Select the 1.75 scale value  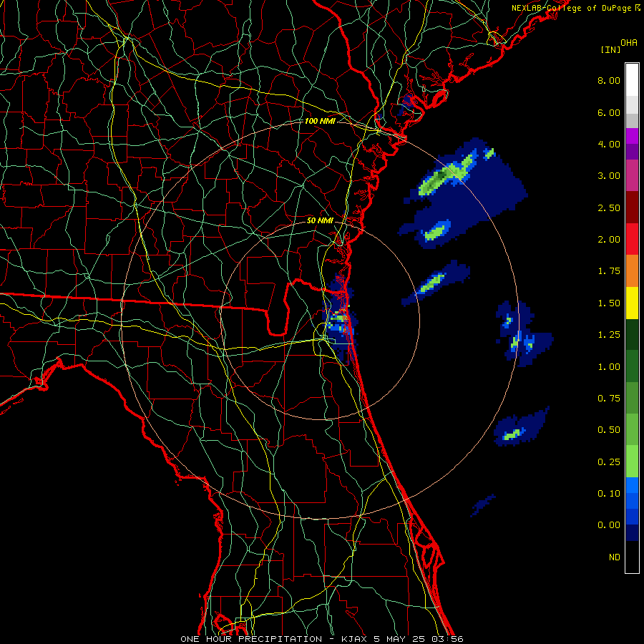(x=609, y=271)
